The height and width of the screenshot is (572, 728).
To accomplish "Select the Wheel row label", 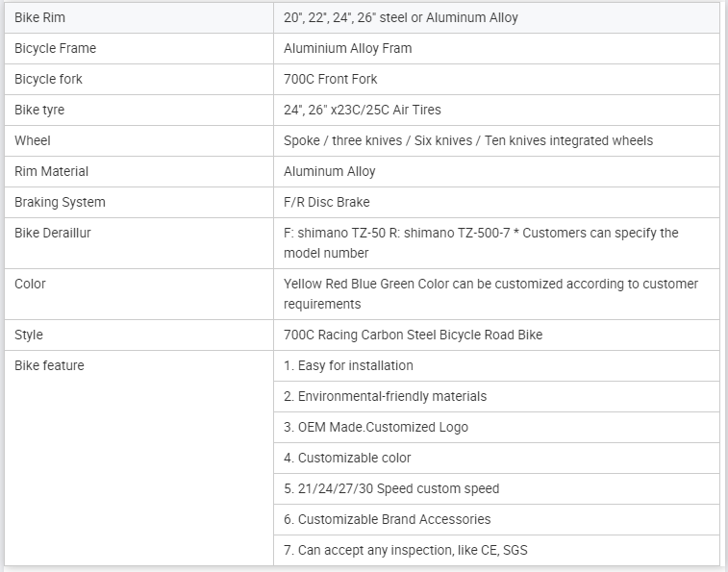I will click(33, 140).
